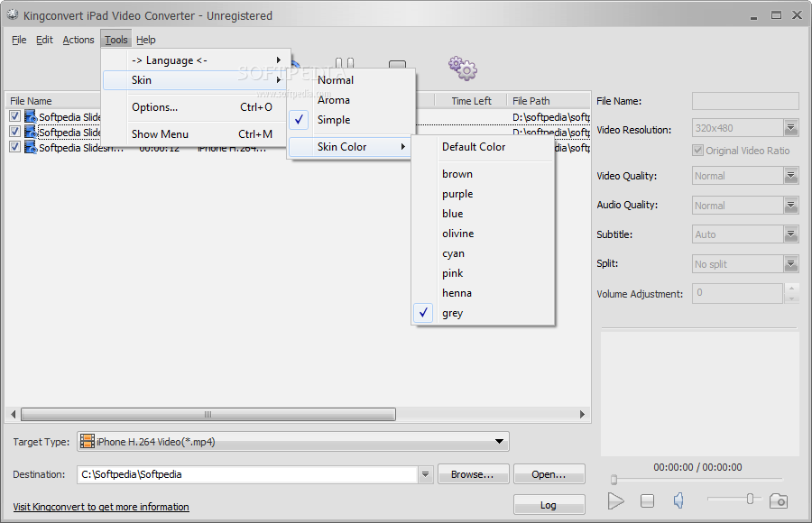812x523 pixels.
Task: Select the Aroma skin
Action: 351,100
